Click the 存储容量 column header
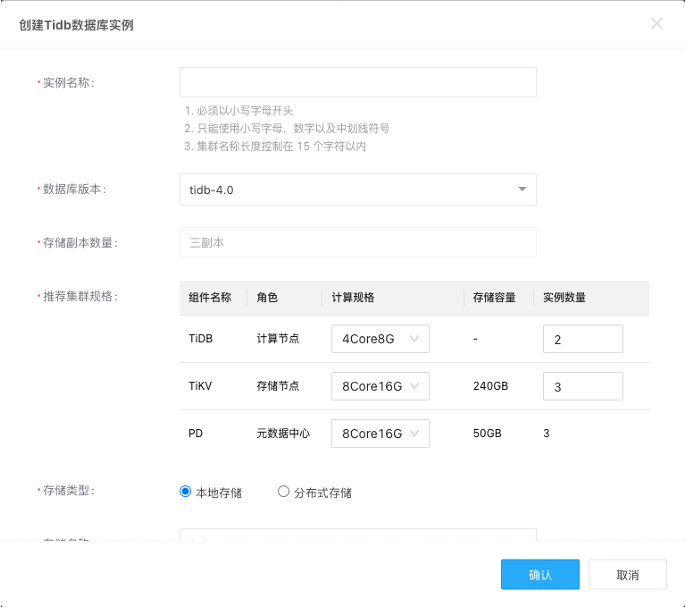 point(494,297)
